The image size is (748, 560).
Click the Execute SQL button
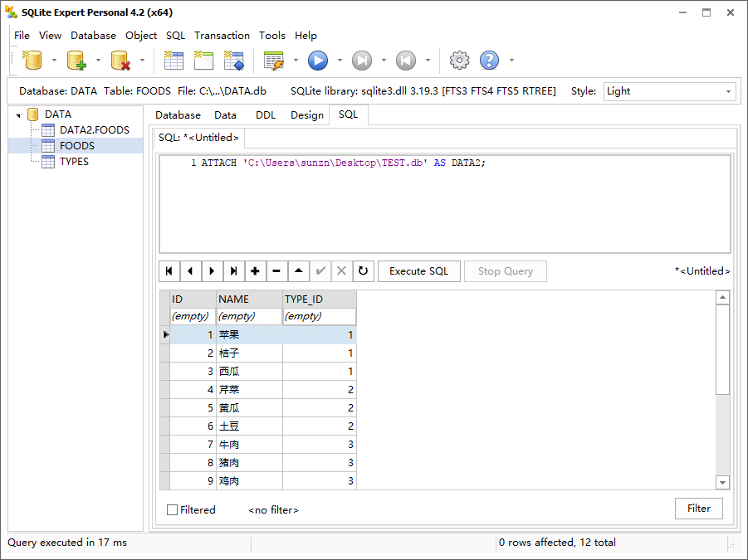pos(418,271)
